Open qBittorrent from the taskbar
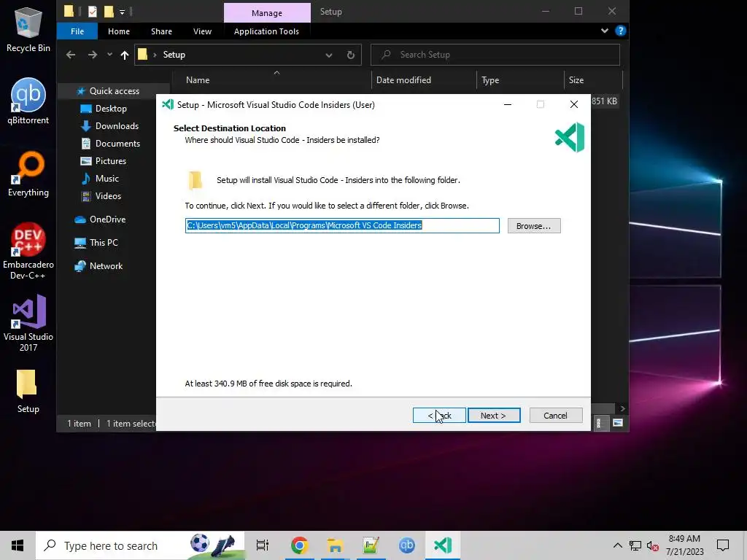 point(406,545)
